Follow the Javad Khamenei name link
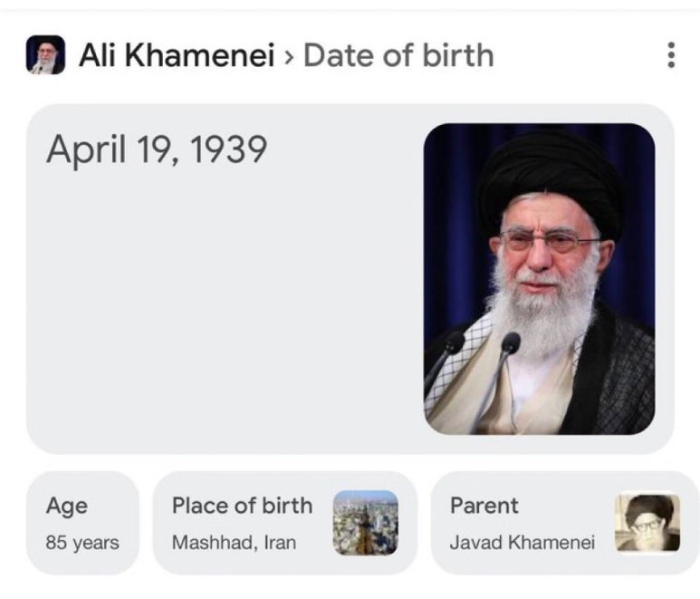This screenshot has width=700, height=599. [522, 543]
